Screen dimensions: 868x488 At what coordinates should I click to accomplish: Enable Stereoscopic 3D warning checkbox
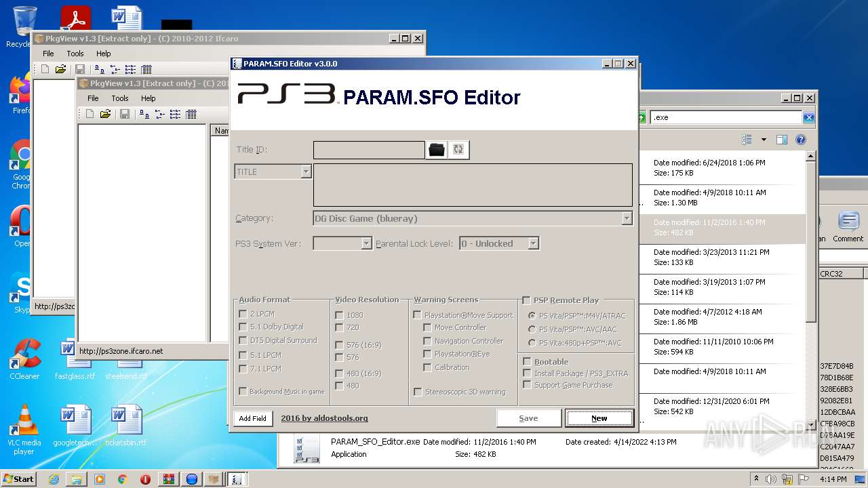pyautogui.click(x=418, y=392)
